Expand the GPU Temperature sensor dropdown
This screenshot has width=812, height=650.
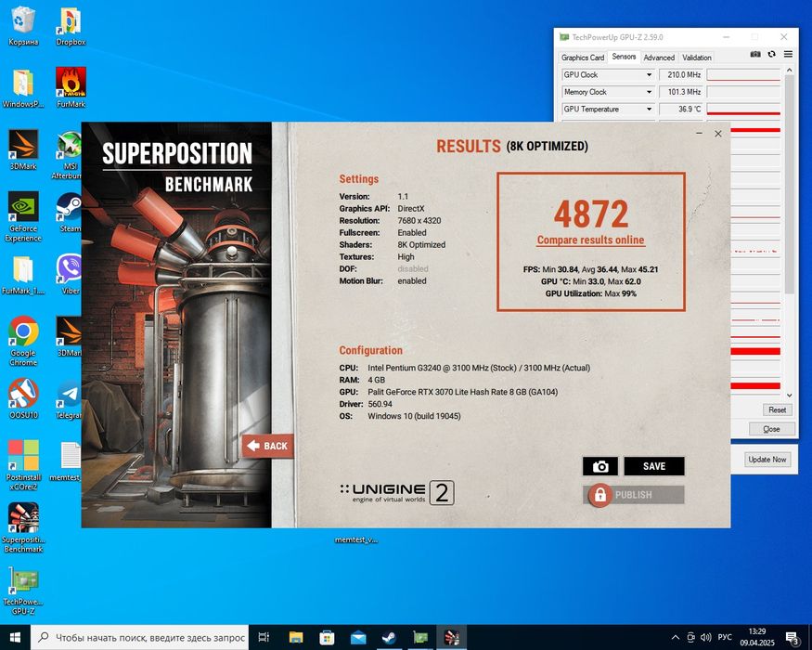649,109
